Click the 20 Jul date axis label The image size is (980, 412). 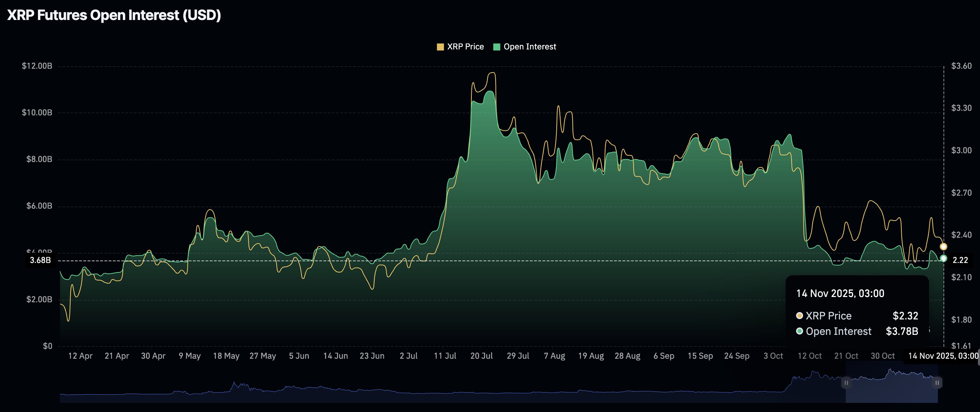pyautogui.click(x=481, y=356)
